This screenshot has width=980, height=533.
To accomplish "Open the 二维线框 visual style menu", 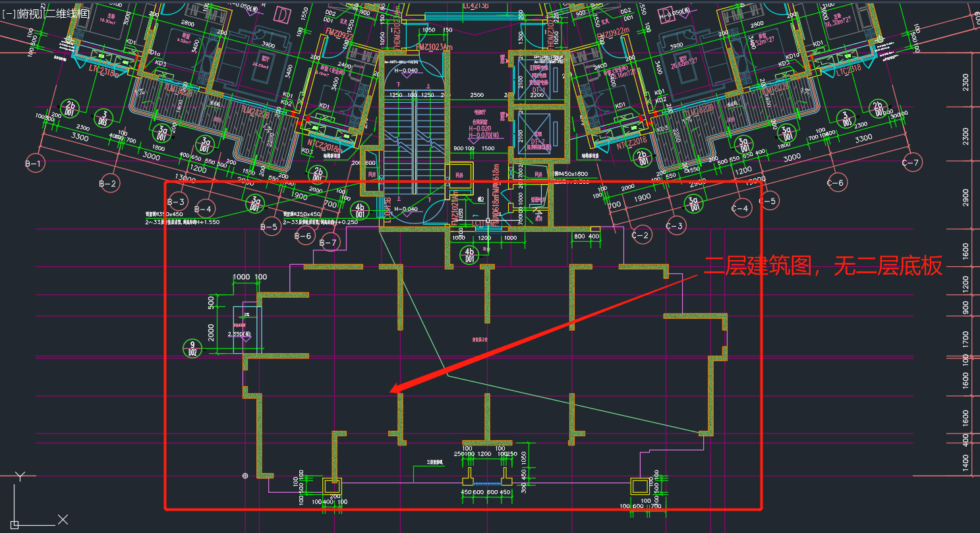I will pos(65,13).
